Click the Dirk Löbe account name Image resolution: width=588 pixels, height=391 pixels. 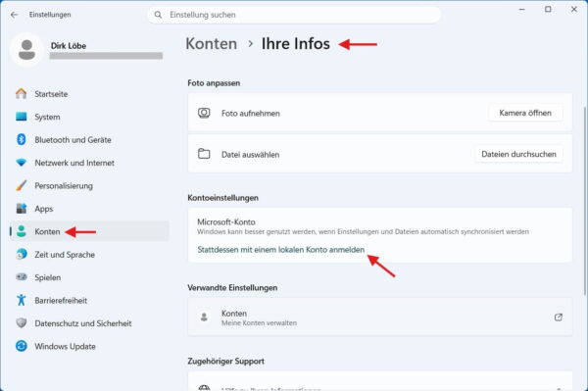click(69, 46)
